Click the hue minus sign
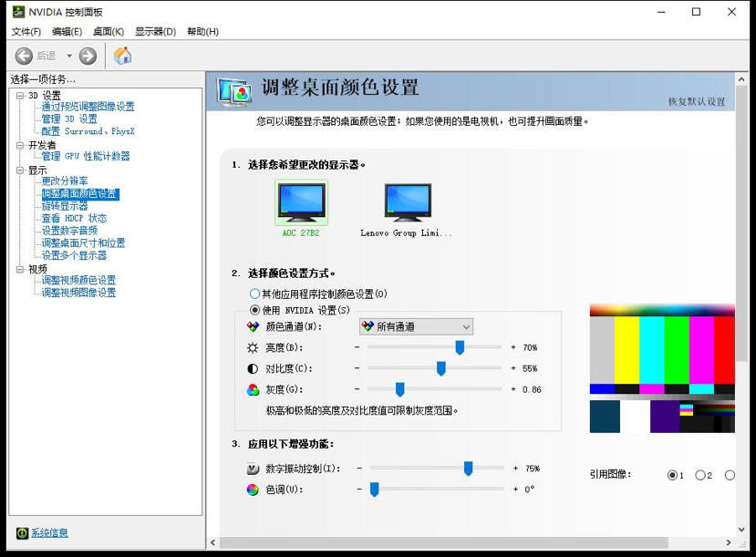Image resolution: width=756 pixels, height=557 pixels. (x=359, y=489)
